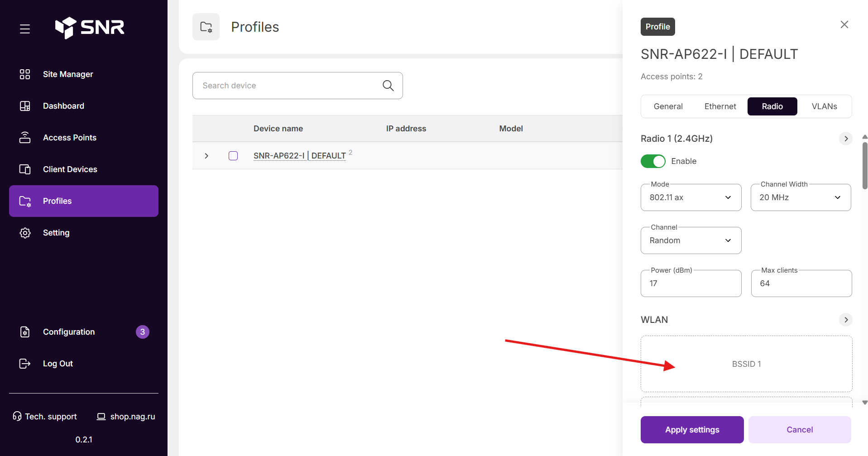This screenshot has width=868, height=456.
Task: Switch to the General tab
Action: click(x=668, y=106)
